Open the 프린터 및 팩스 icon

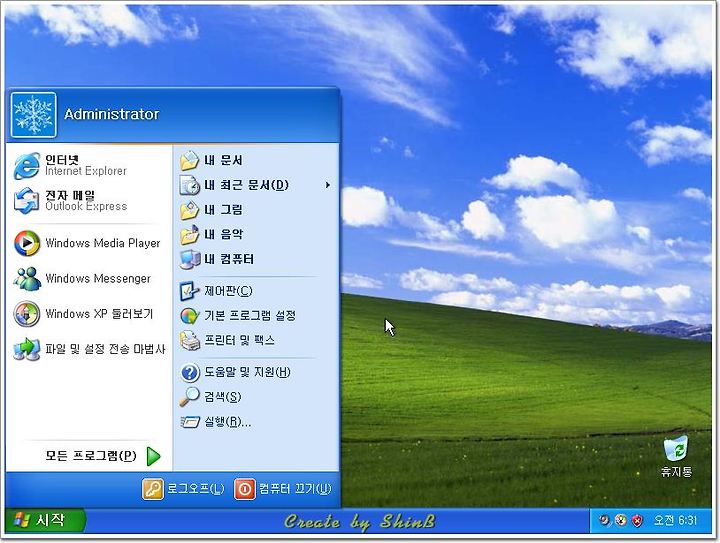coord(190,341)
